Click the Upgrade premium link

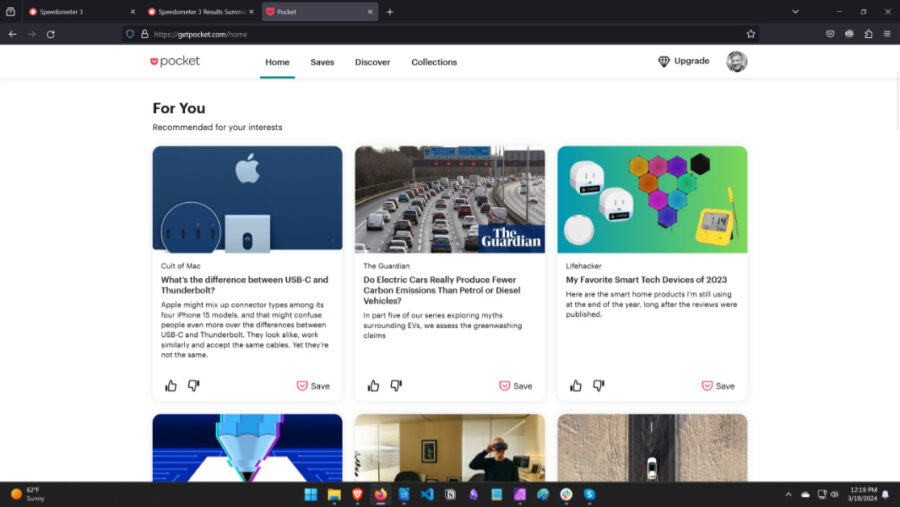(x=684, y=61)
